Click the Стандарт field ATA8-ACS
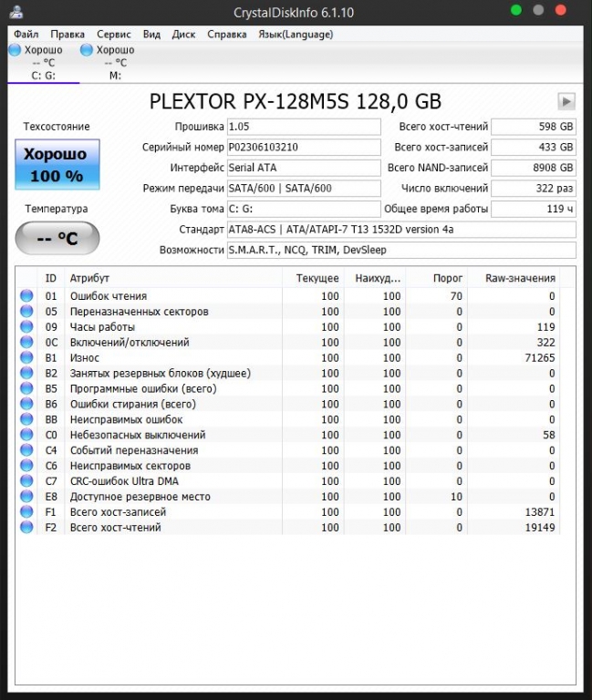 point(401,230)
